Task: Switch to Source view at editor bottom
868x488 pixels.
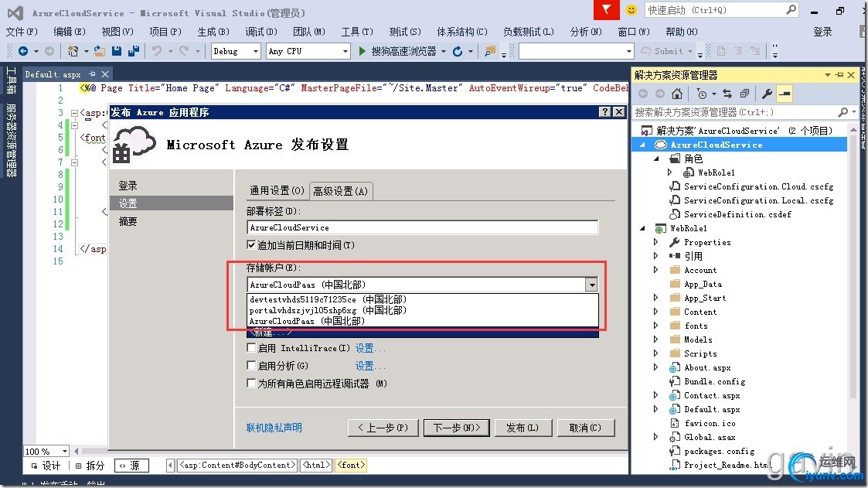Action: tap(131, 466)
